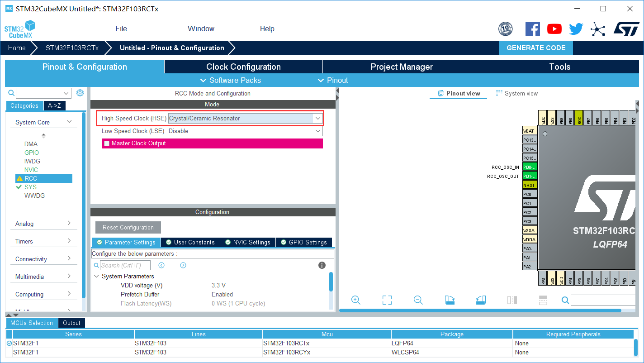The image size is (644, 363).
Task: Collapse the System Core category
Action: [69, 122]
